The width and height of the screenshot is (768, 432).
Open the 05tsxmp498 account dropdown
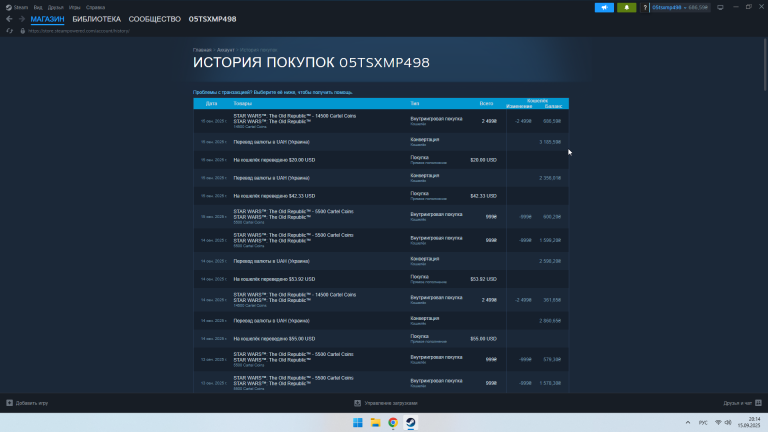[x=680, y=7]
